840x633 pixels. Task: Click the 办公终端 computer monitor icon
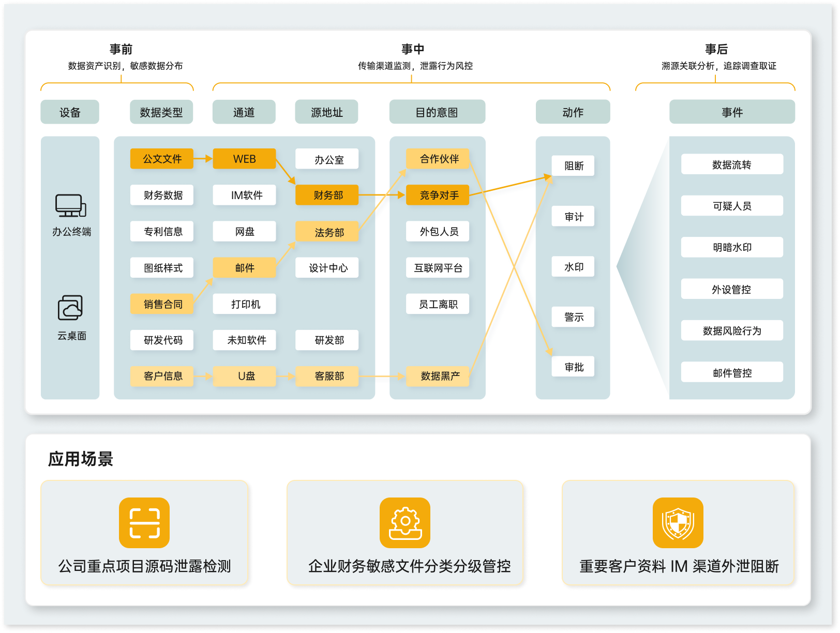point(71,205)
